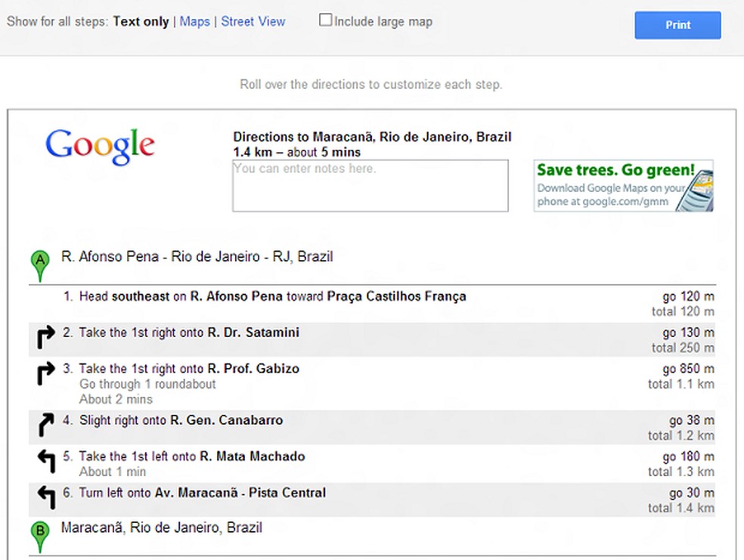
Task: Enable the Include large map checkbox
Action: [326, 20]
